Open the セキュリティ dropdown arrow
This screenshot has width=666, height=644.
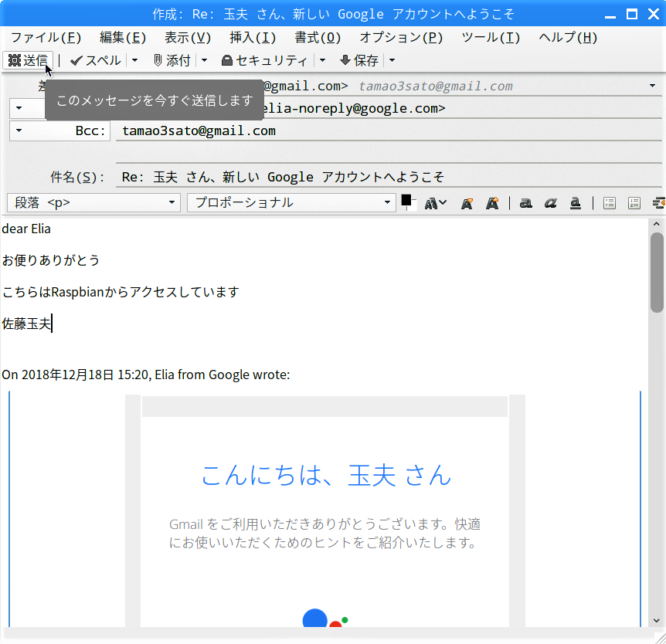point(322,60)
